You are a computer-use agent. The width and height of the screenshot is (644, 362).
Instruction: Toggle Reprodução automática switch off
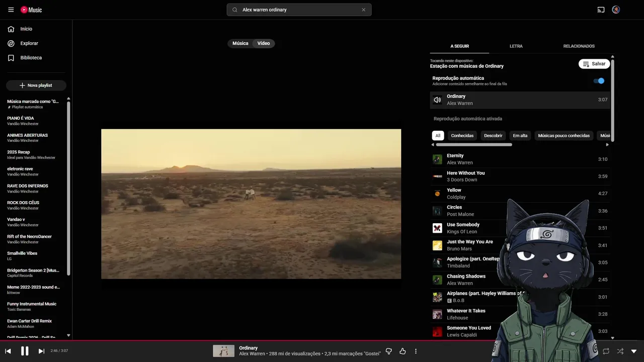point(599,80)
